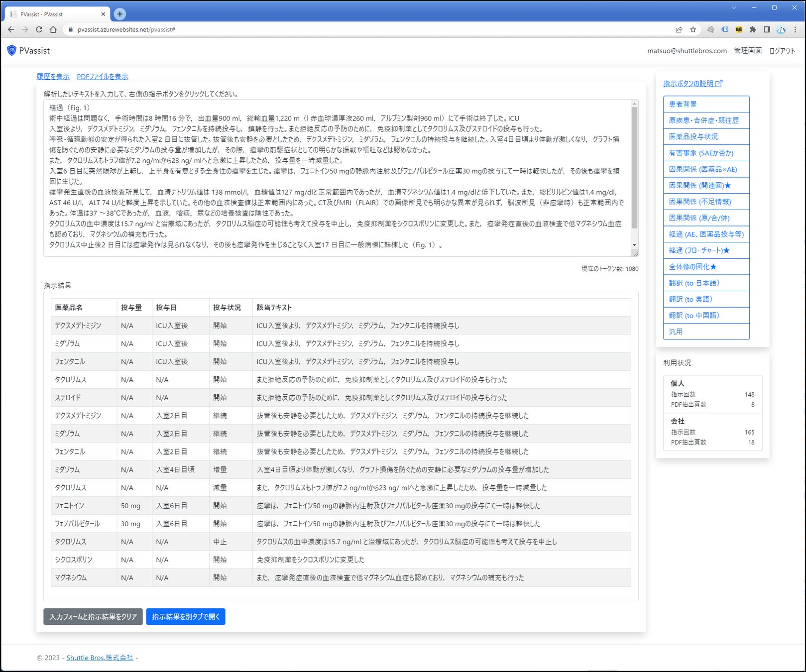Open the Chrome three-dot menu
The image size is (806, 672).
pyautogui.click(x=795, y=29)
